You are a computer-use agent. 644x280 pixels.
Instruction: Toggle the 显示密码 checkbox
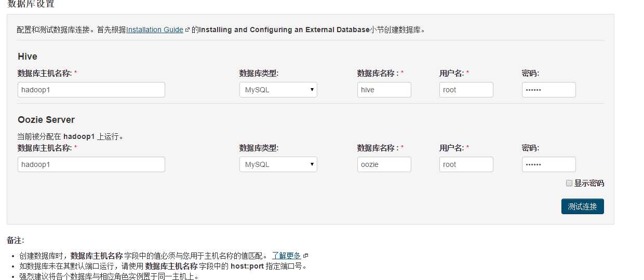[569, 183]
